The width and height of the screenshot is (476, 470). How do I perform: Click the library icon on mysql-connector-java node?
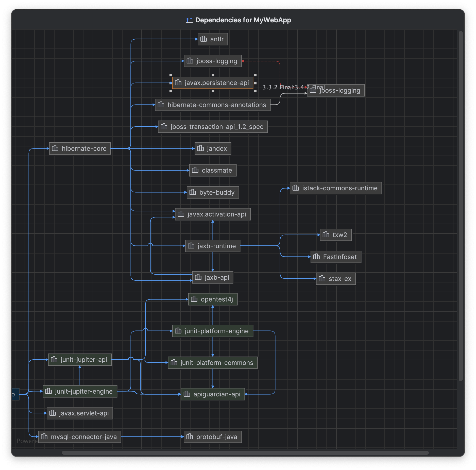pyautogui.click(x=44, y=437)
